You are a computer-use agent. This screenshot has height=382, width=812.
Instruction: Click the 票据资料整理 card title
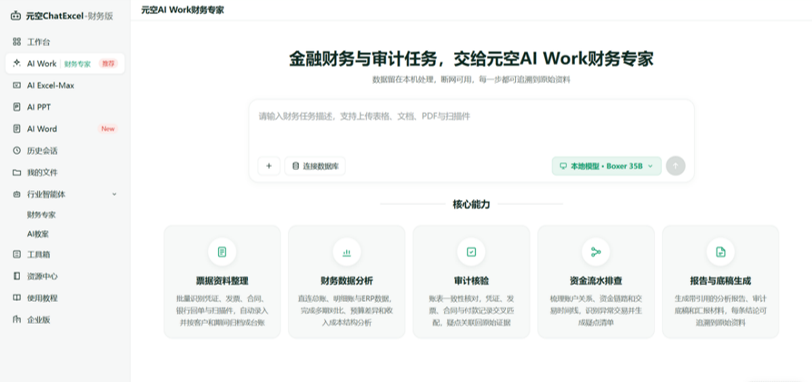[222, 281]
